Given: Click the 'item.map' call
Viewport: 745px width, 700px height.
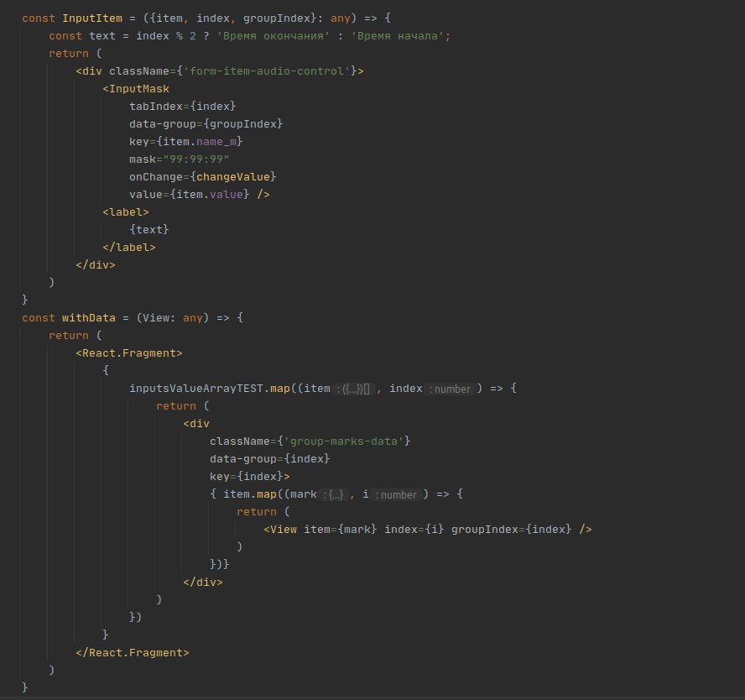Looking at the screenshot, I should click(x=250, y=494).
